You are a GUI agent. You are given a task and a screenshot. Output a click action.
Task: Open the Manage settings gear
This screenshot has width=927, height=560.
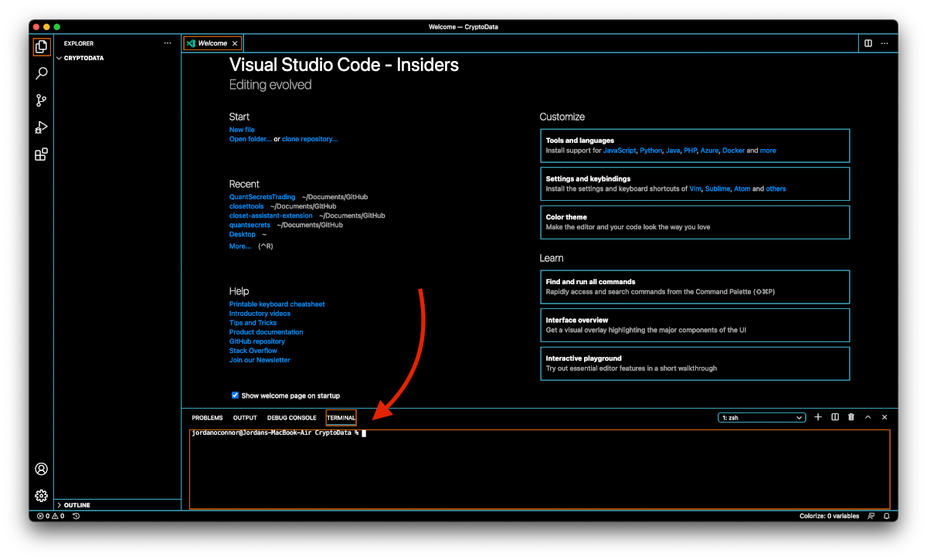pos(42,495)
